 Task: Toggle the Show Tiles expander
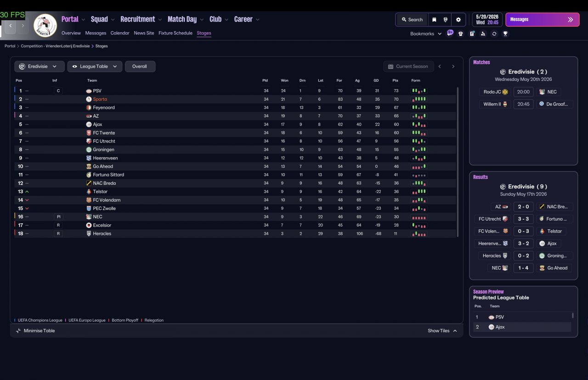442,331
